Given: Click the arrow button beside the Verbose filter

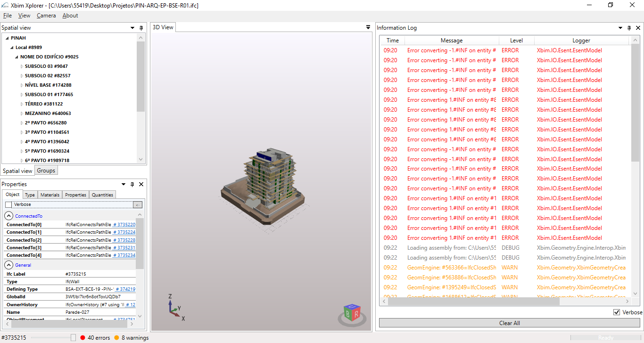Looking at the screenshot, I should point(137,204).
